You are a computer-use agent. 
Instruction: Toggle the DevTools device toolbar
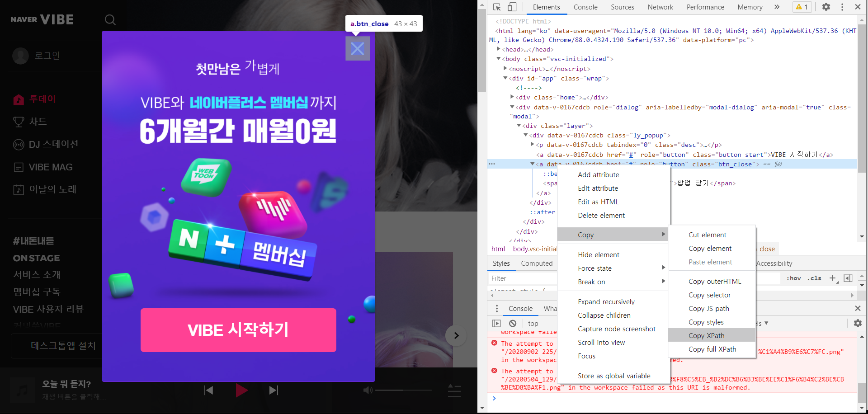(x=512, y=7)
